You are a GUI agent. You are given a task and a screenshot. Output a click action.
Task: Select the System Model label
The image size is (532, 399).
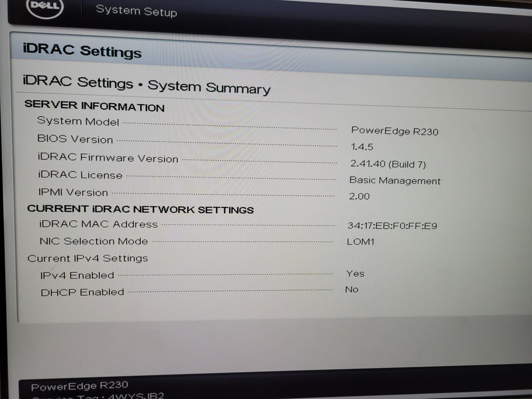pyautogui.click(x=78, y=121)
